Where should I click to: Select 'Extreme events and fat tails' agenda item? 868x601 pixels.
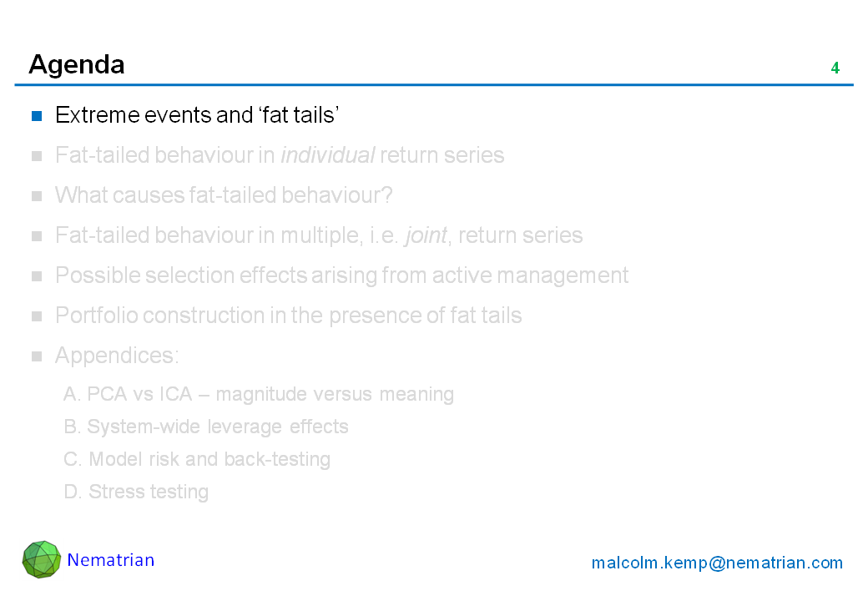196,115
